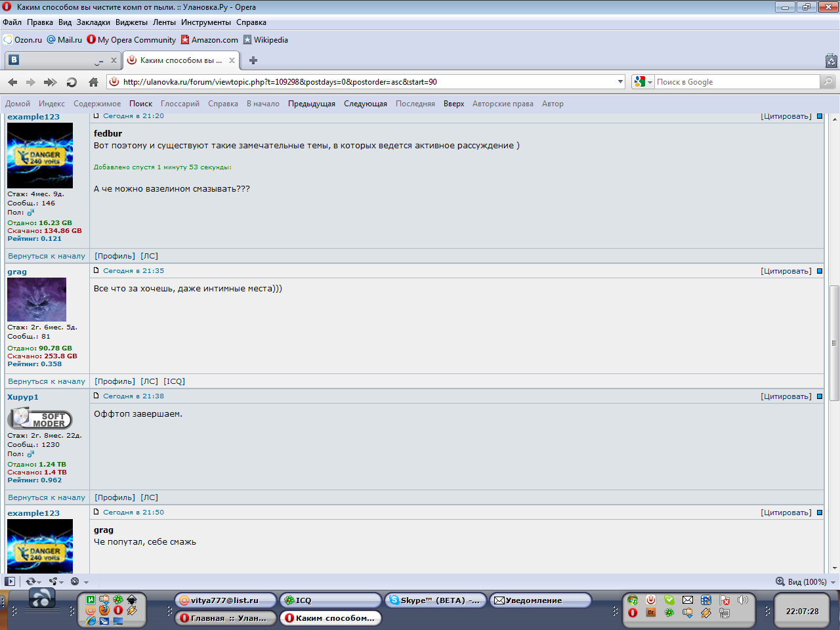Screen dimensions: 840x630
Task: Click the Fast Forward double-arrow button
Action: (x=51, y=82)
